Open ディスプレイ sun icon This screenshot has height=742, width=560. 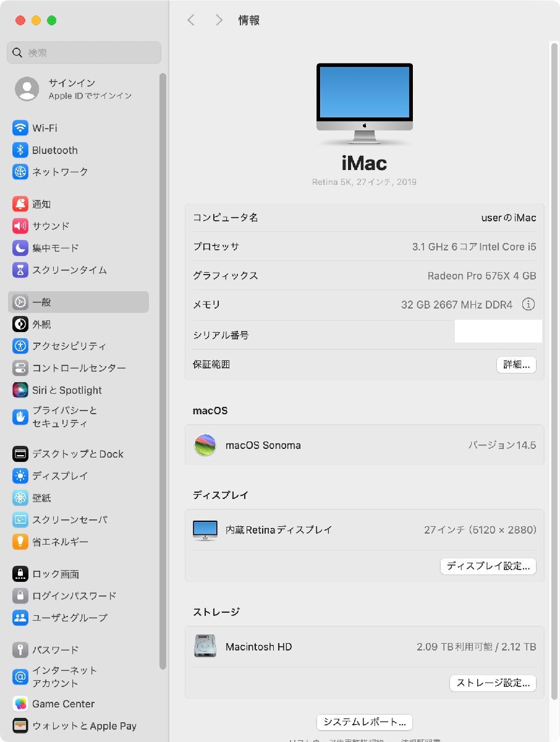point(20,476)
